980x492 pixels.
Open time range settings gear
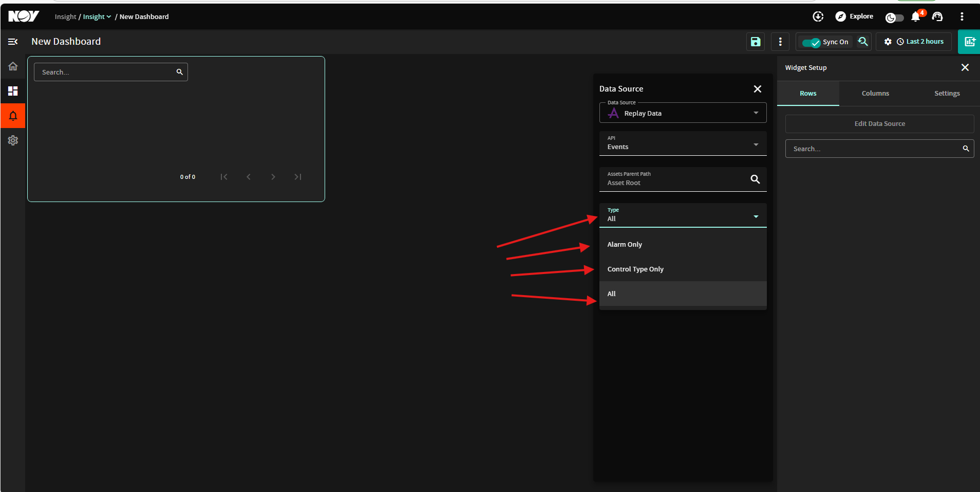pyautogui.click(x=888, y=42)
